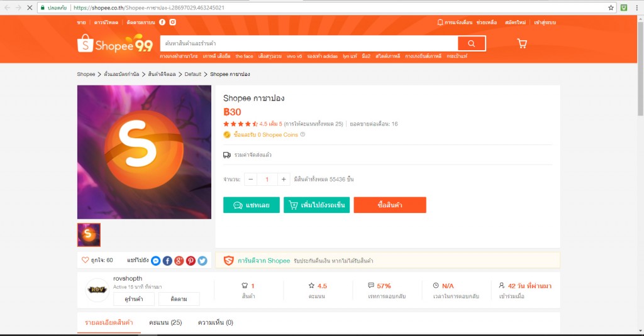This screenshot has height=336, width=644.
Task: Decrease quantity with the minus button
Action: [x=250, y=179]
